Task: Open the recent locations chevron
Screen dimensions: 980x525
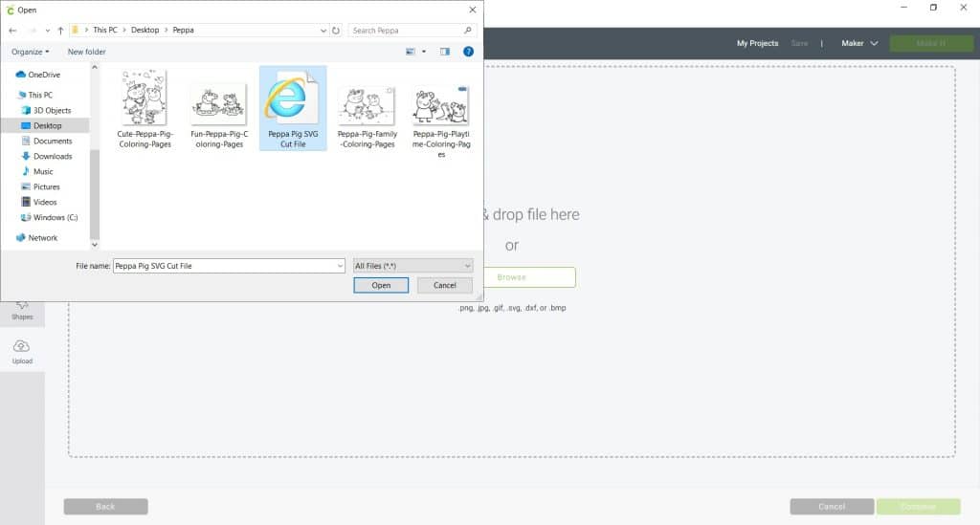Action: pyautogui.click(x=48, y=30)
